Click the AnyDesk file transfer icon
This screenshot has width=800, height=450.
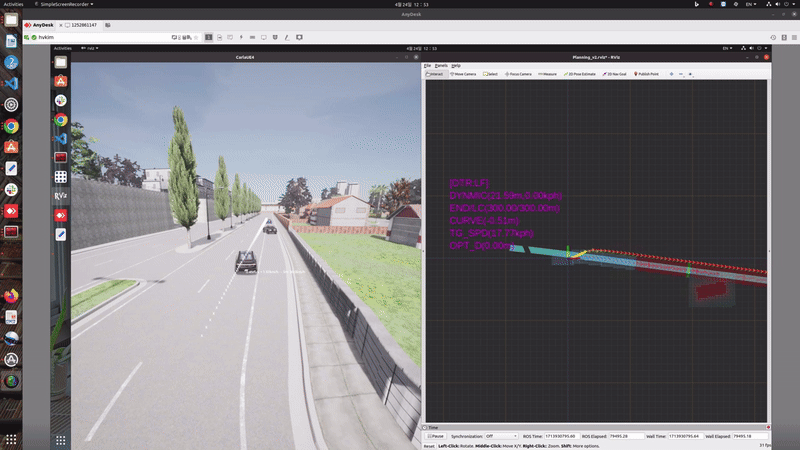click(x=219, y=37)
